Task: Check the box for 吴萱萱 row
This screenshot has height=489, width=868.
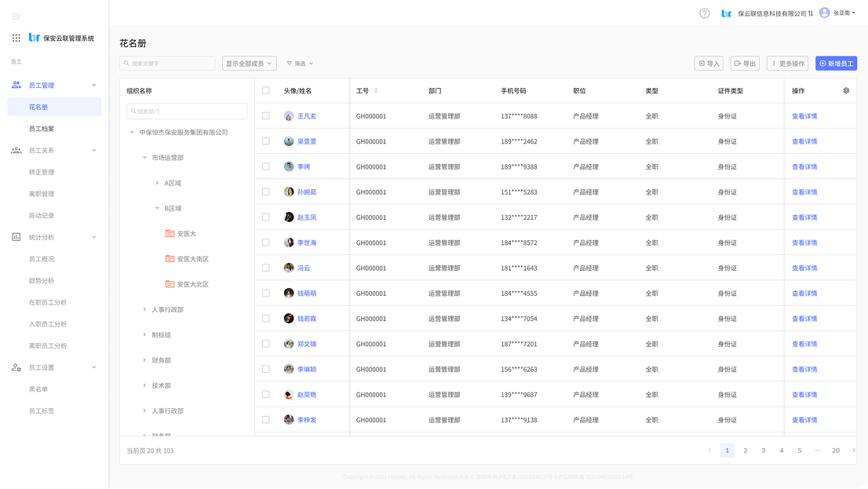Action: (x=266, y=141)
